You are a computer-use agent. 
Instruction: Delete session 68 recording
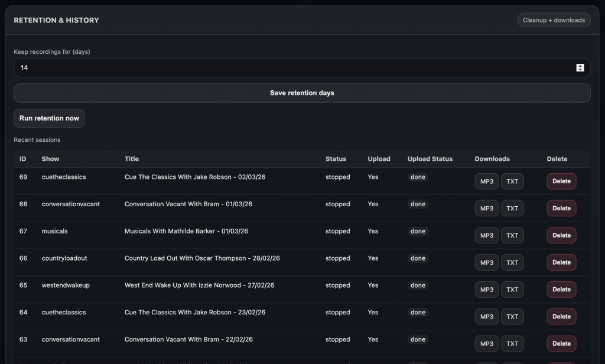click(x=561, y=209)
